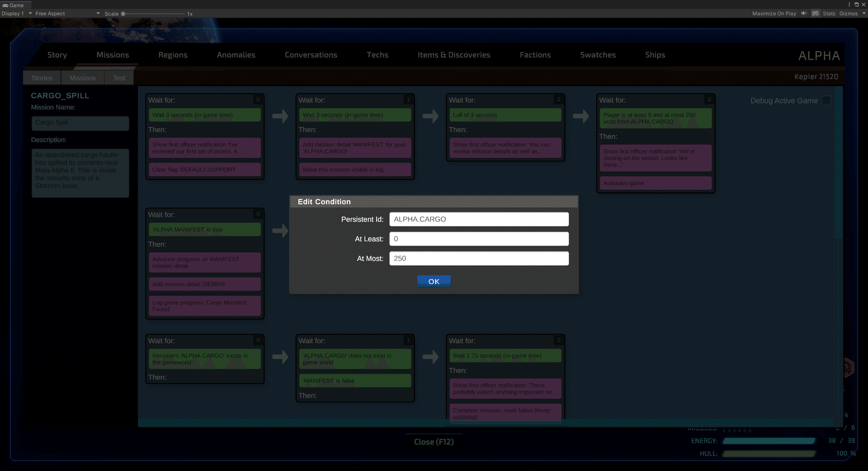Image resolution: width=868 pixels, height=471 pixels.
Task: Select the Missions sub-tab
Action: pos(82,78)
